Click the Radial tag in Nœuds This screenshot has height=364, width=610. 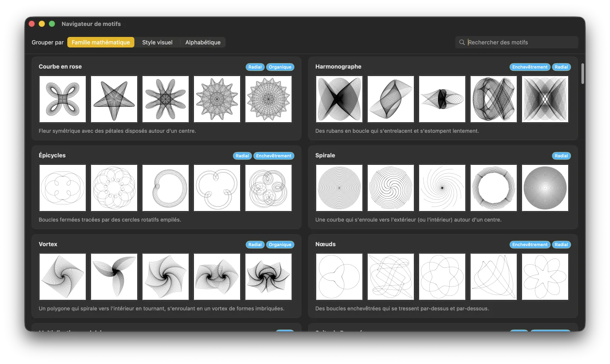561,245
